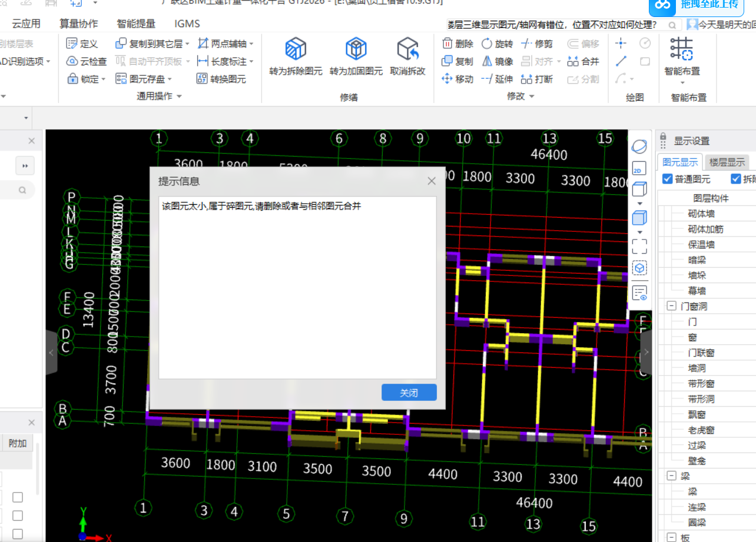Viewport: 756px width, 542px height.
Task: Select the 删除 delete tool
Action: (457, 44)
